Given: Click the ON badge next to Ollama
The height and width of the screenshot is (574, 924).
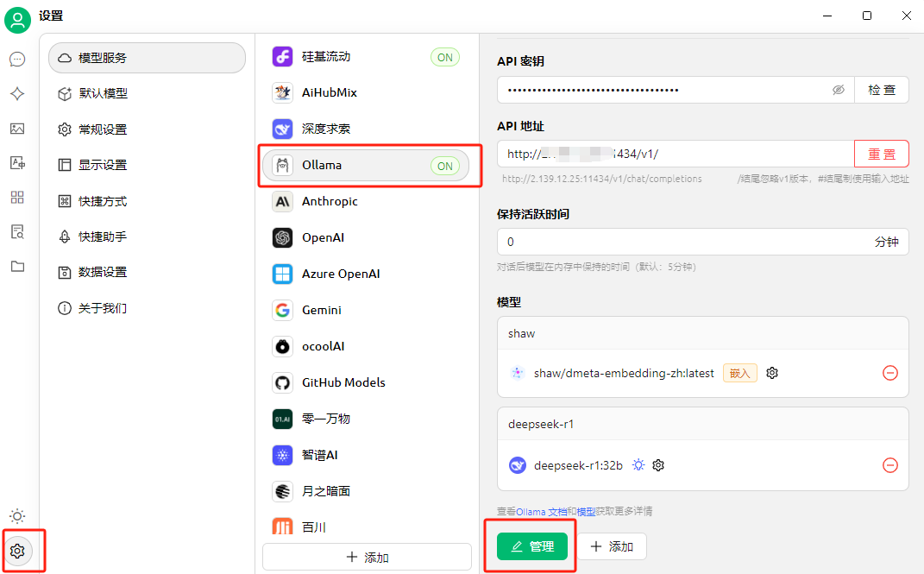Looking at the screenshot, I should [x=445, y=167].
